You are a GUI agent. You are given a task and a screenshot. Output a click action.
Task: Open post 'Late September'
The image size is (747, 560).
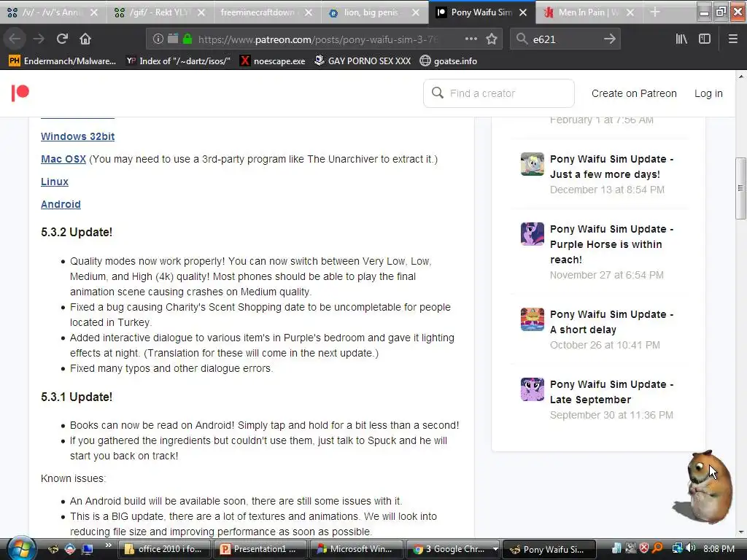pyautogui.click(x=611, y=392)
